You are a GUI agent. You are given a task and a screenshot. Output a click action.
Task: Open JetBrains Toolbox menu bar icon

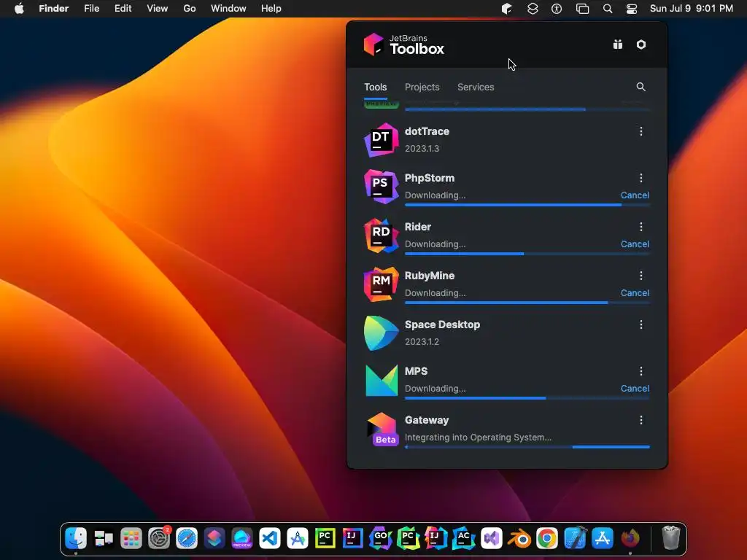506,9
